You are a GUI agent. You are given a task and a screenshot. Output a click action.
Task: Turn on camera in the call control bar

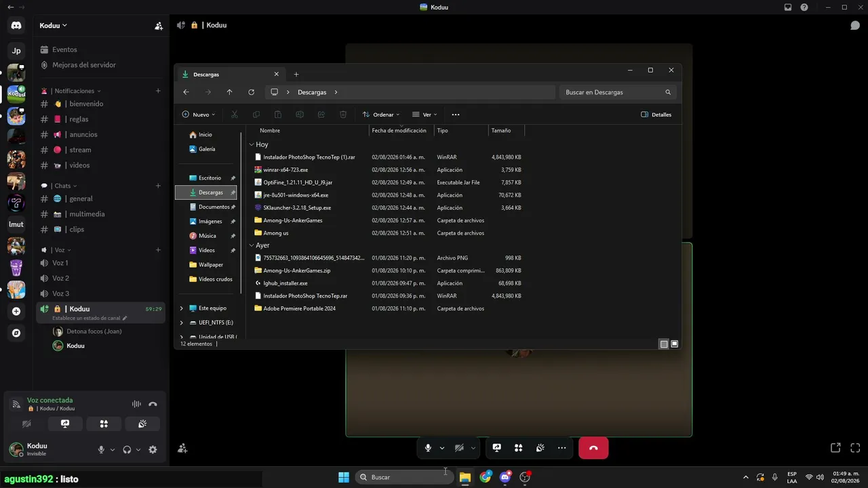(459, 447)
